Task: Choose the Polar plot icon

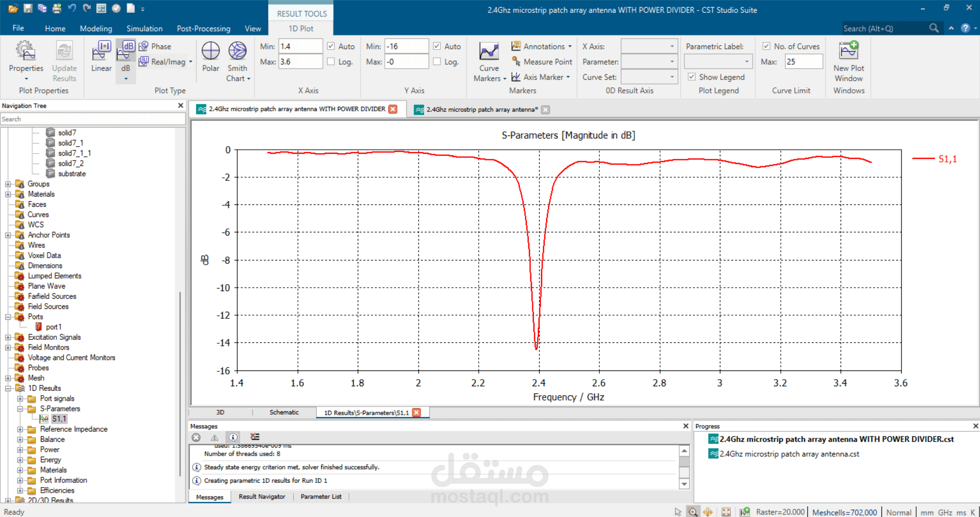Action: (211, 52)
